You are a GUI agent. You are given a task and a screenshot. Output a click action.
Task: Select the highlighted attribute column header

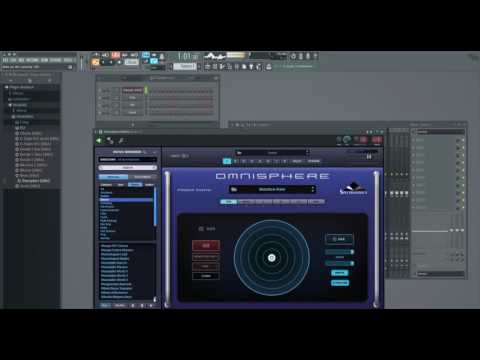tap(135, 184)
